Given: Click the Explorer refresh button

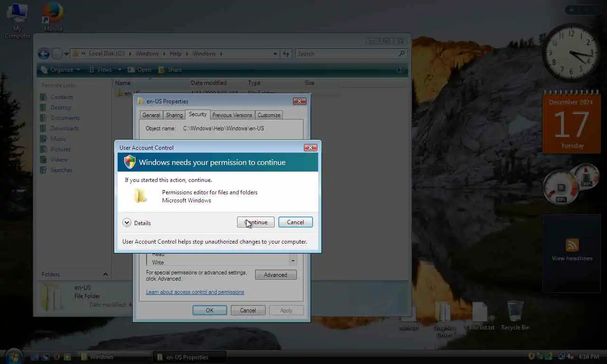Looking at the screenshot, I should click(286, 54).
